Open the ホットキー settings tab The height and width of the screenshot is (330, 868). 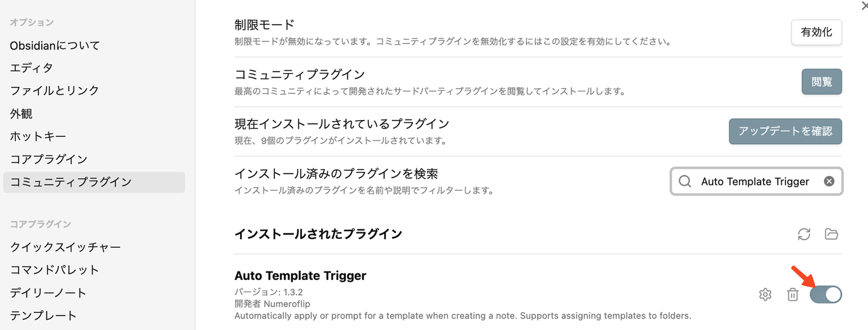38,136
